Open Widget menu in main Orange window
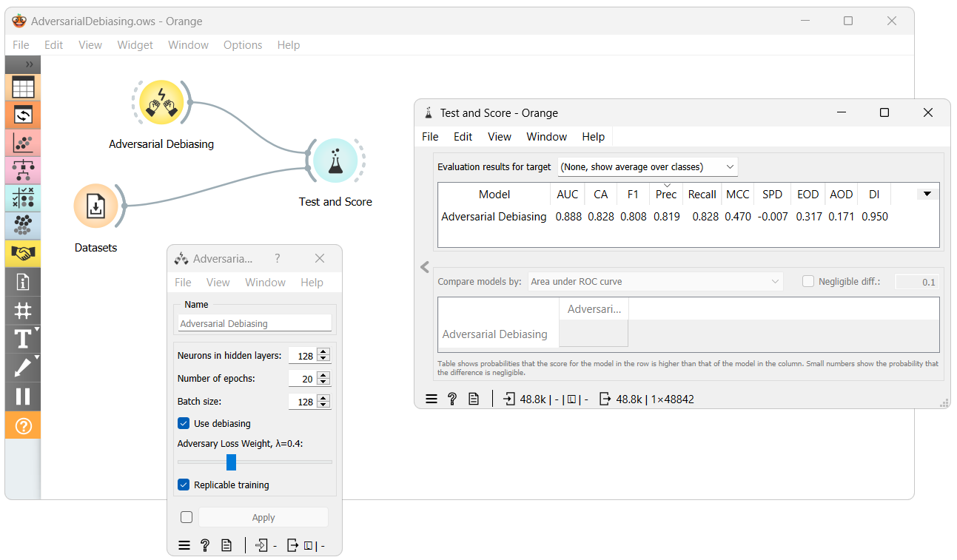 tap(135, 44)
